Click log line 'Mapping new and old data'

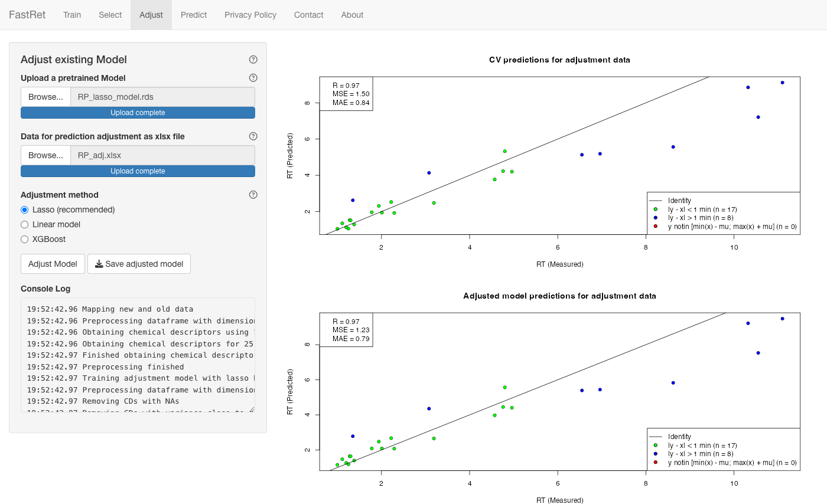pyautogui.click(x=138, y=309)
